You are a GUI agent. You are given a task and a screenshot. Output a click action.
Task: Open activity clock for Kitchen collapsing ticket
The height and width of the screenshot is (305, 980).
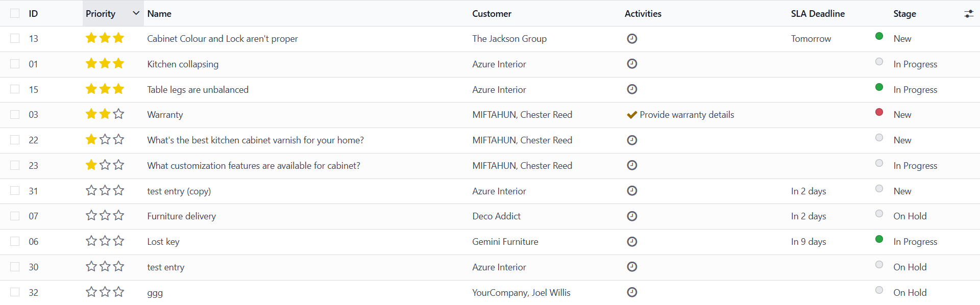[x=632, y=64]
